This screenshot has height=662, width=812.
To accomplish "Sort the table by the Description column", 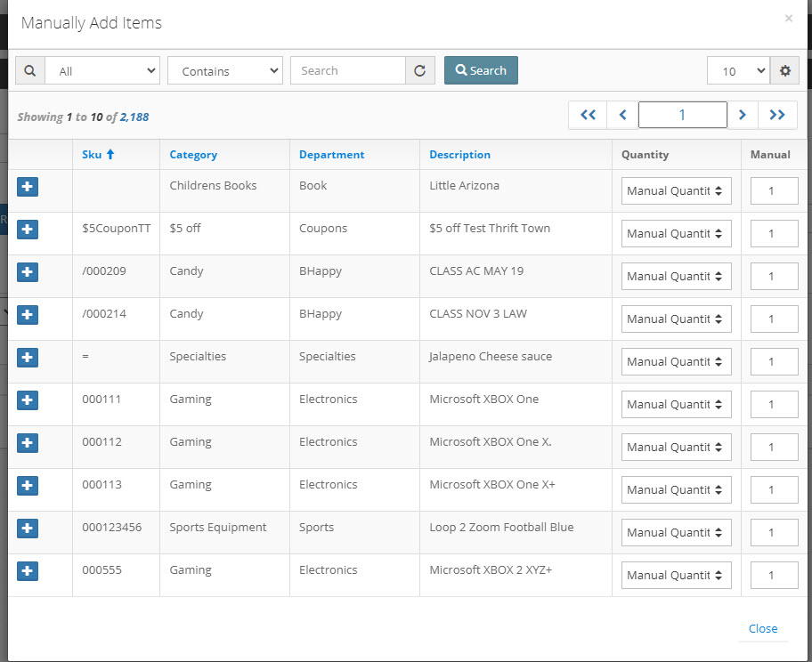I will (459, 155).
